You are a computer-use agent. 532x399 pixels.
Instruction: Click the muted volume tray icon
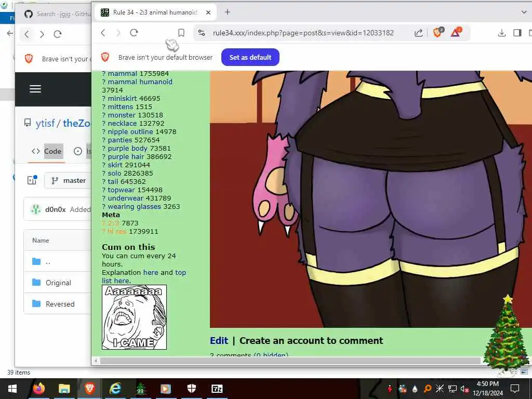[x=464, y=389]
